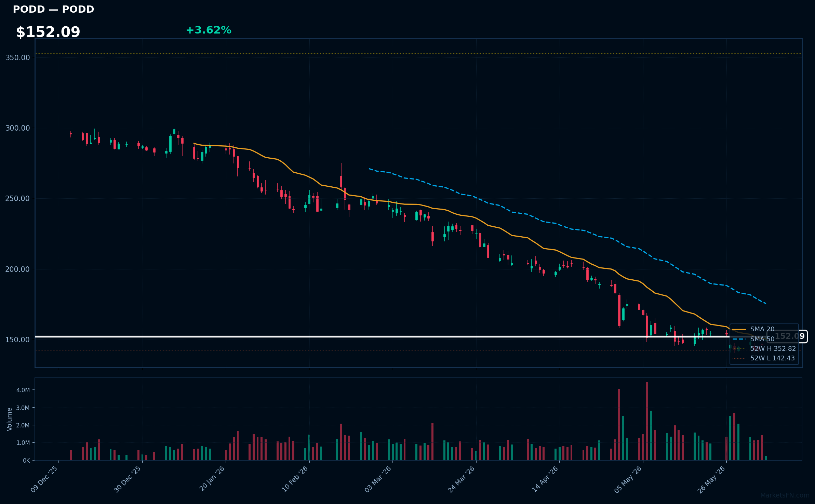Image resolution: width=815 pixels, height=504 pixels.
Task: Click the chart title PODD — PODD
Action: [x=53, y=9]
